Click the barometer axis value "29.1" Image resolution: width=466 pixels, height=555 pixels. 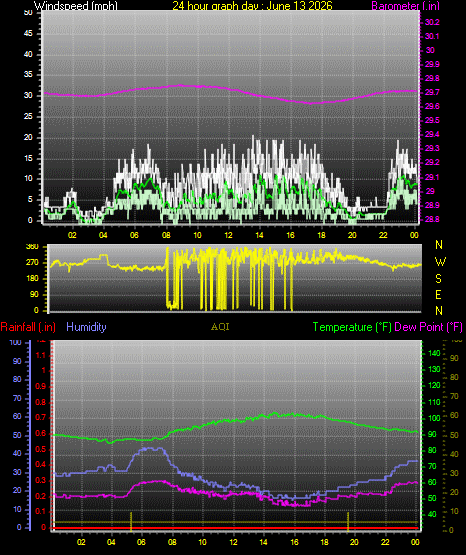(x=432, y=177)
